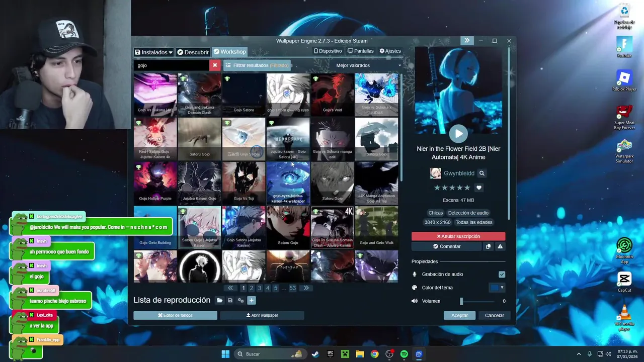Open Fortnite desktop shortcut
This screenshot has height=362, width=644.
point(624,47)
